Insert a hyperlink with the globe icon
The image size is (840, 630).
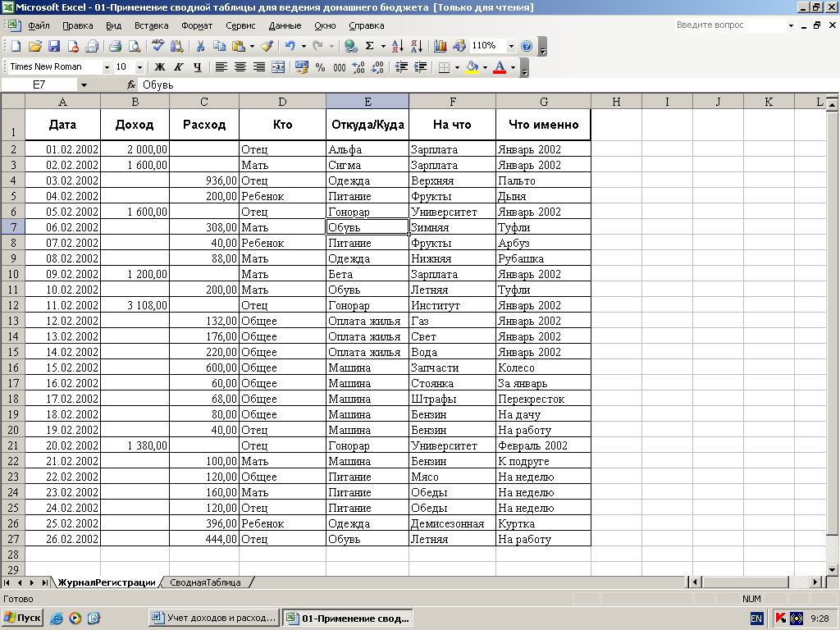(351, 46)
